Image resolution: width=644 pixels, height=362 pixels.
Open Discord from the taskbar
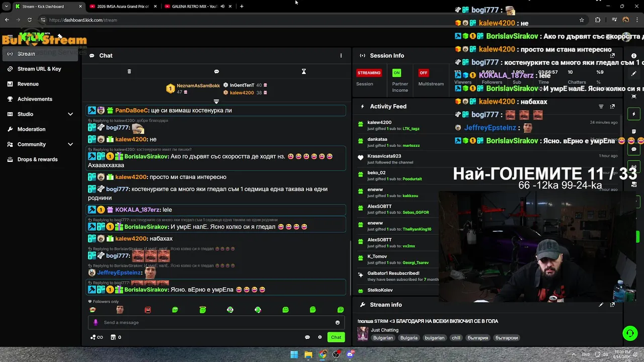350,354
